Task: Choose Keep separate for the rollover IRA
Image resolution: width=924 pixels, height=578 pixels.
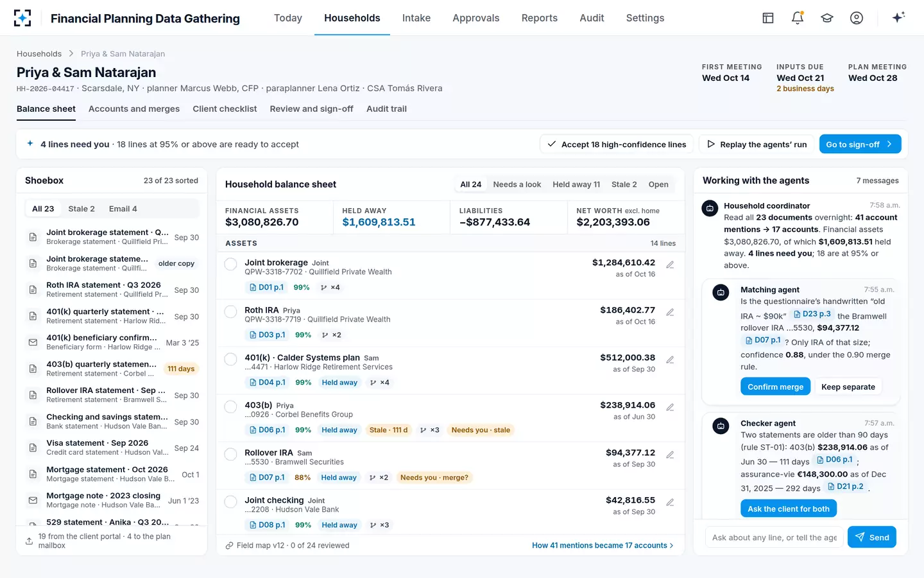Action: (848, 387)
